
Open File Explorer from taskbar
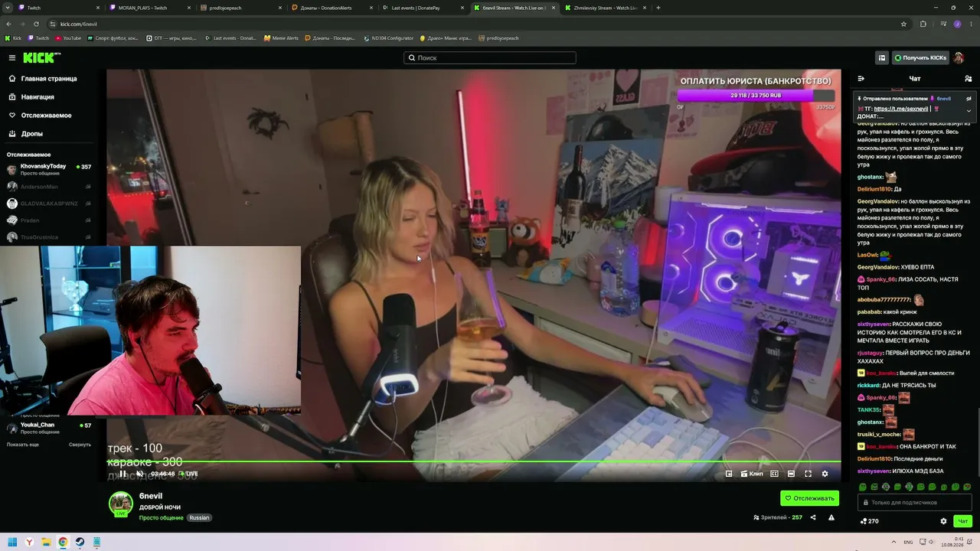pos(46,542)
